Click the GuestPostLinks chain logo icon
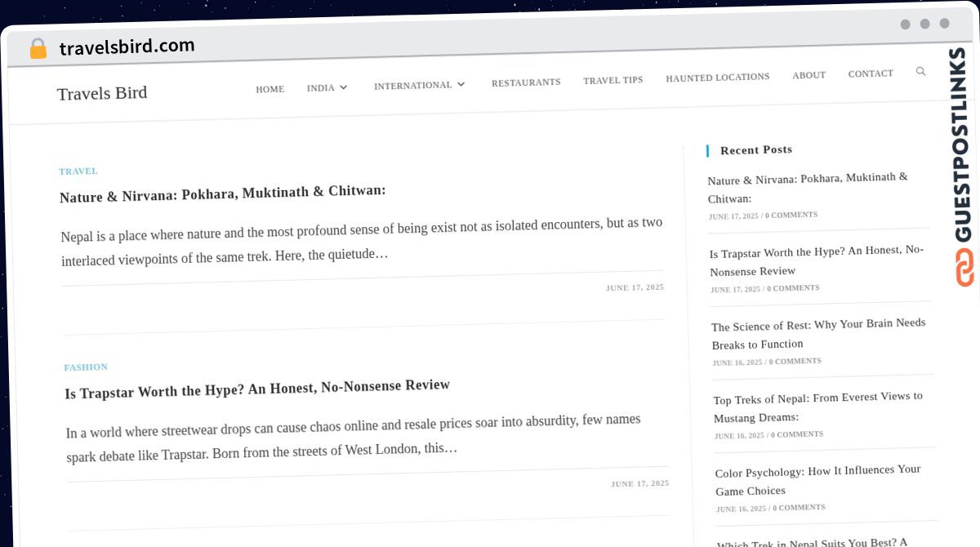Screen dimensions: 980x547 pyautogui.click(x=964, y=268)
